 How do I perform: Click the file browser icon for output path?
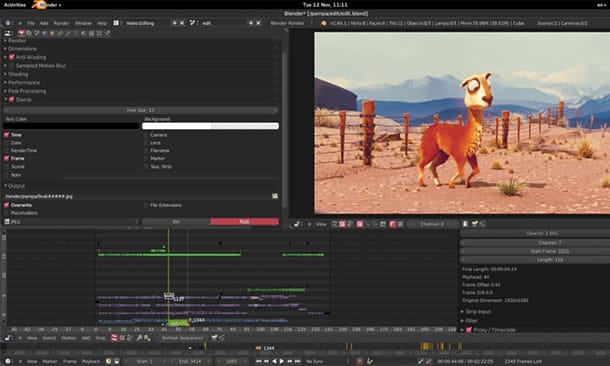click(275, 196)
